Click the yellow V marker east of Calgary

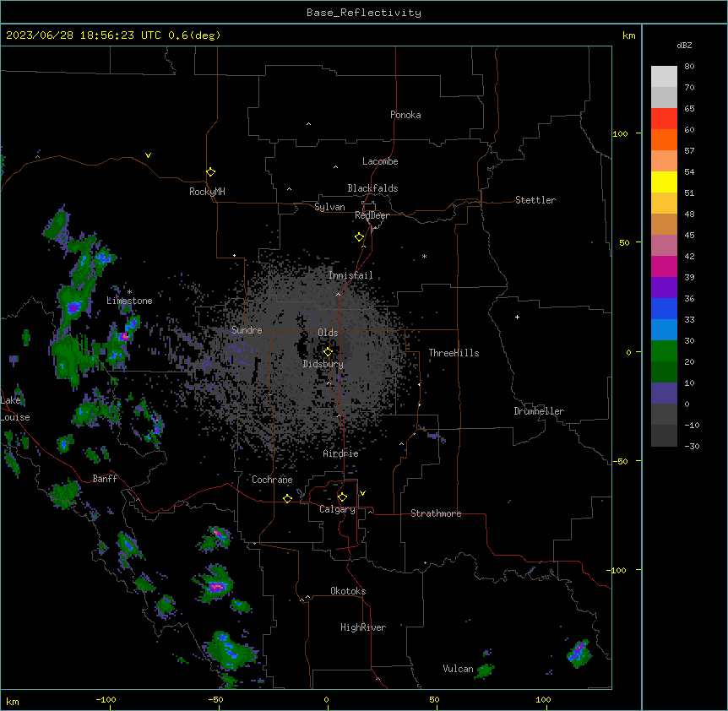(x=362, y=493)
